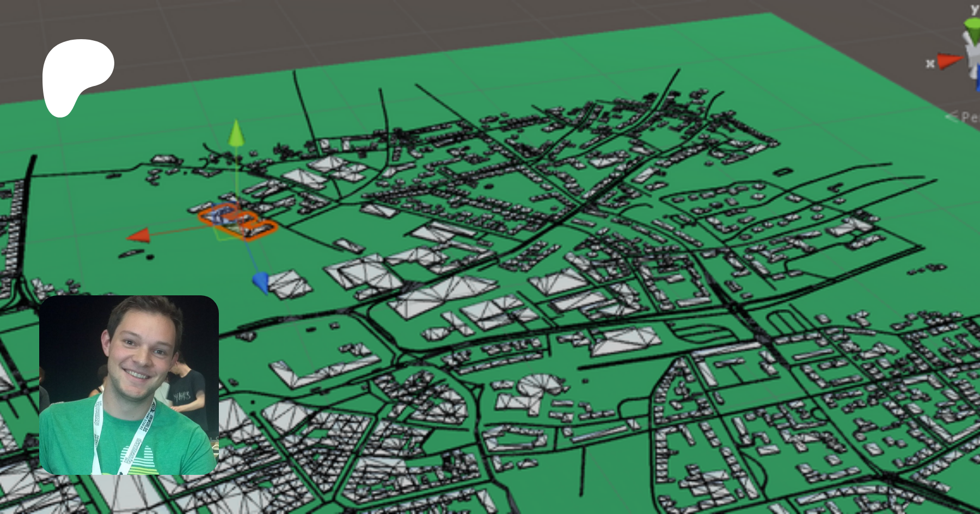Click the gray center cube of the orientation gizmo
The height and width of the screenshot is (514, 980).
[972, 54]
